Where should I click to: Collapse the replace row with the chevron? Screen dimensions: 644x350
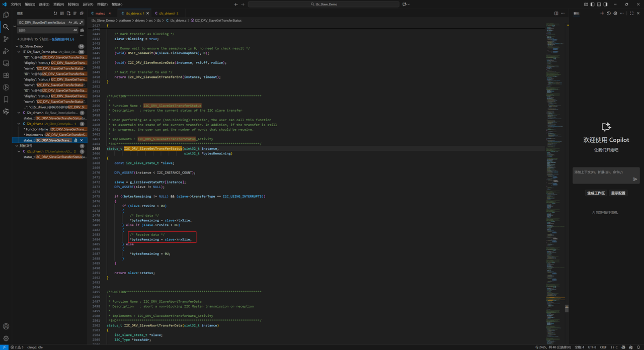15,26
